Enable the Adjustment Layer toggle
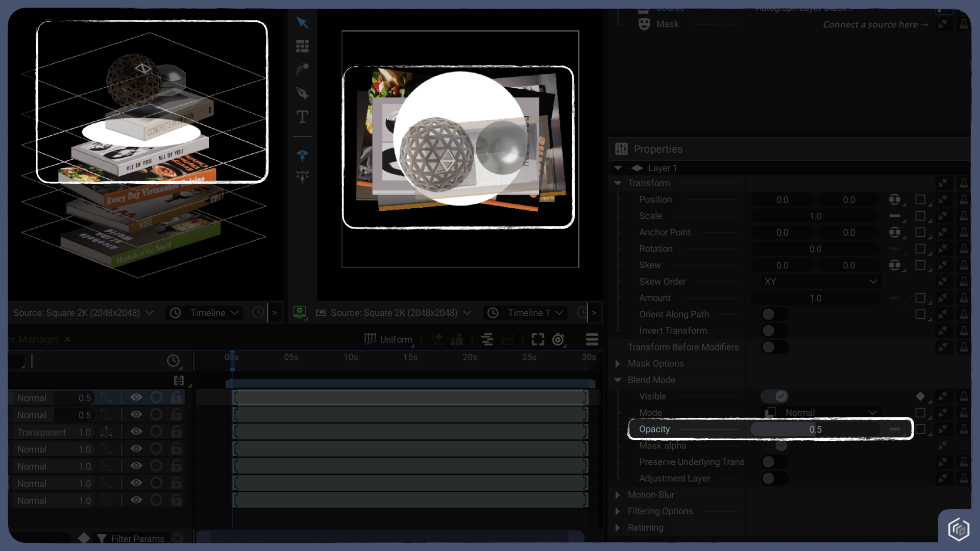980x551 pixels. (x=774, y=479)
